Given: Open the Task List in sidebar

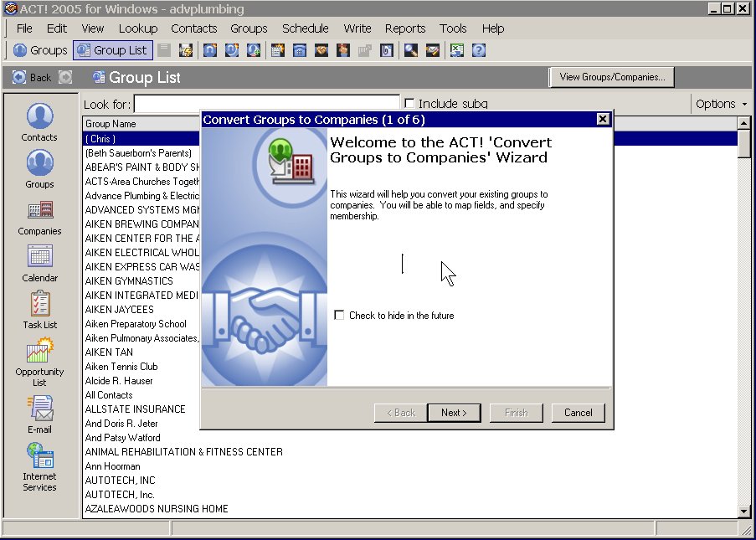Looking at the screenshot, I should [x=39, y=310].
